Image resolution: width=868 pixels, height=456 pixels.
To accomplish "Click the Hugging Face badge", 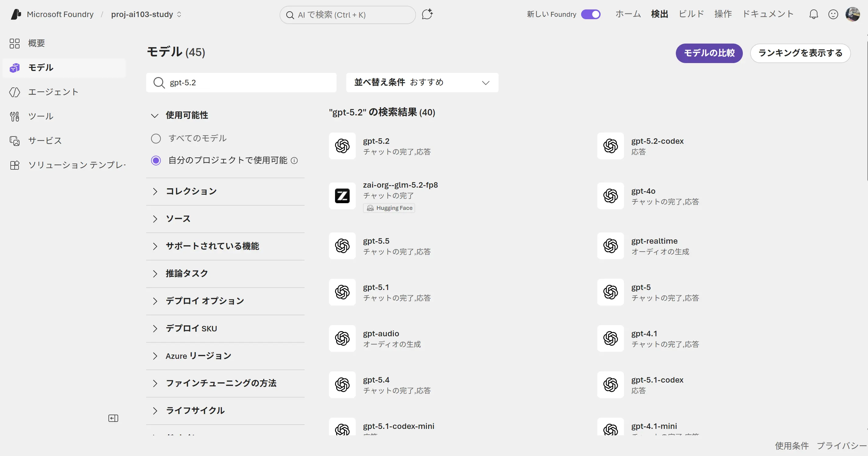I will tap(389, 208).
